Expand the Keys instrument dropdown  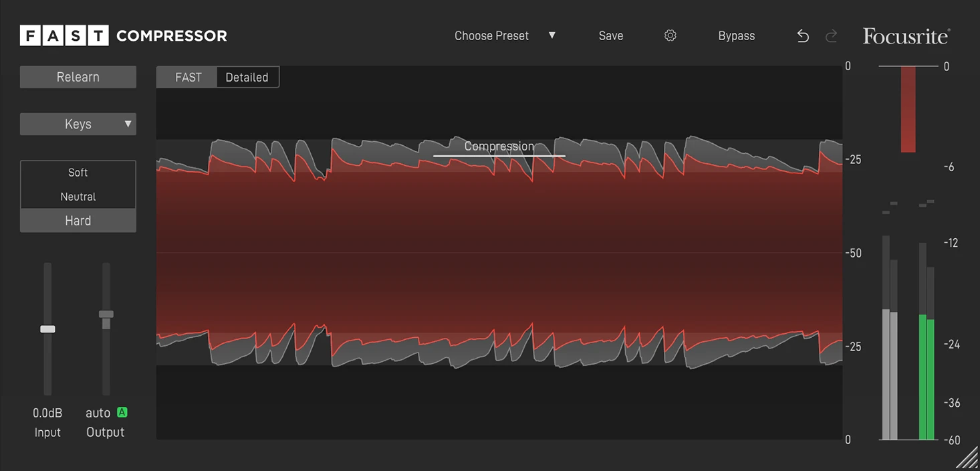tap(78, 124)
